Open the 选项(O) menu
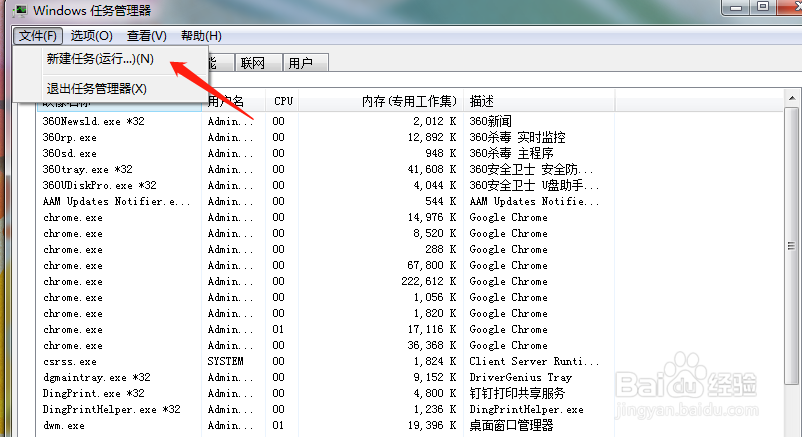 click(92, 36)
